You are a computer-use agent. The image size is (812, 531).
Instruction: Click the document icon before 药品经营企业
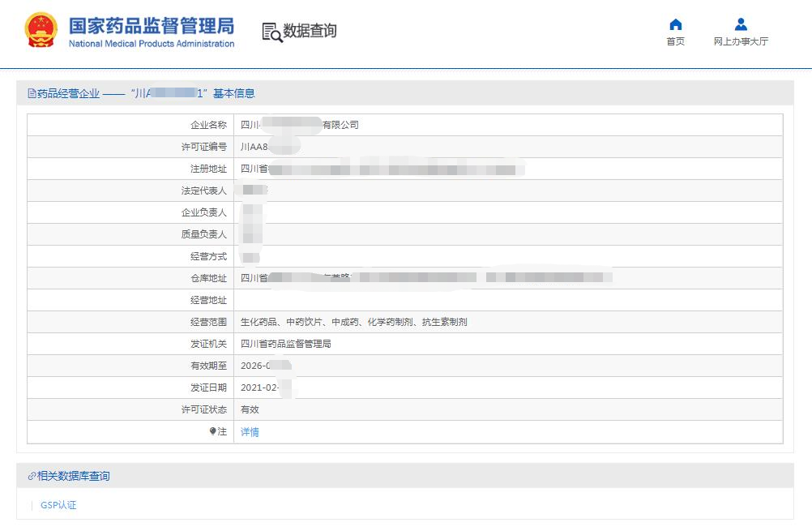[32, 94]
